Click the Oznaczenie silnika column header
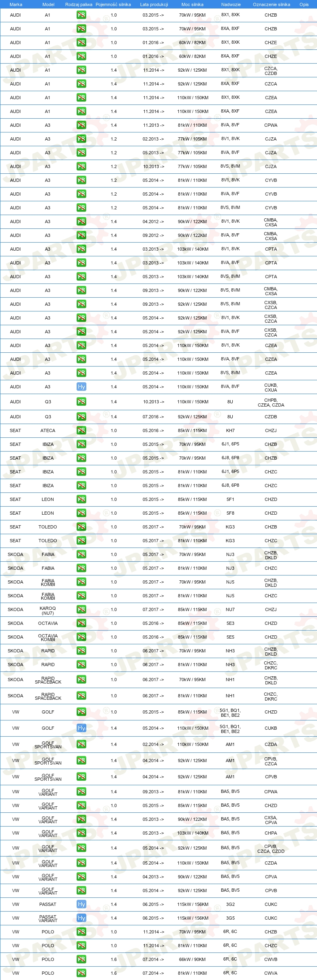 point(272,4)
